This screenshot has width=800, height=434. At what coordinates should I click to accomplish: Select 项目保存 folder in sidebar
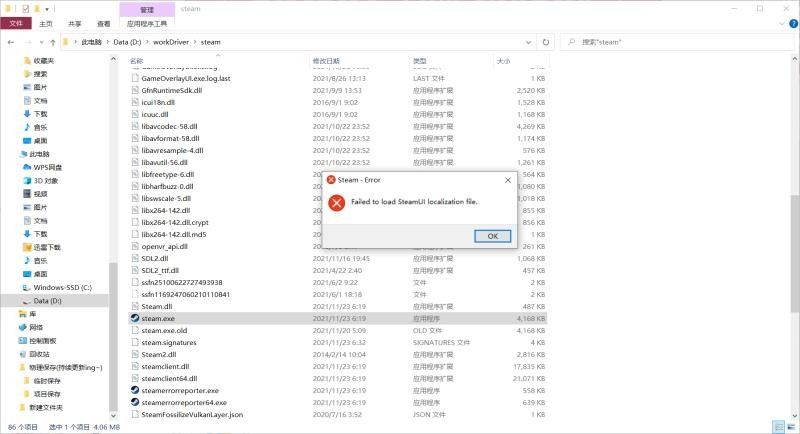coord(47,394)
